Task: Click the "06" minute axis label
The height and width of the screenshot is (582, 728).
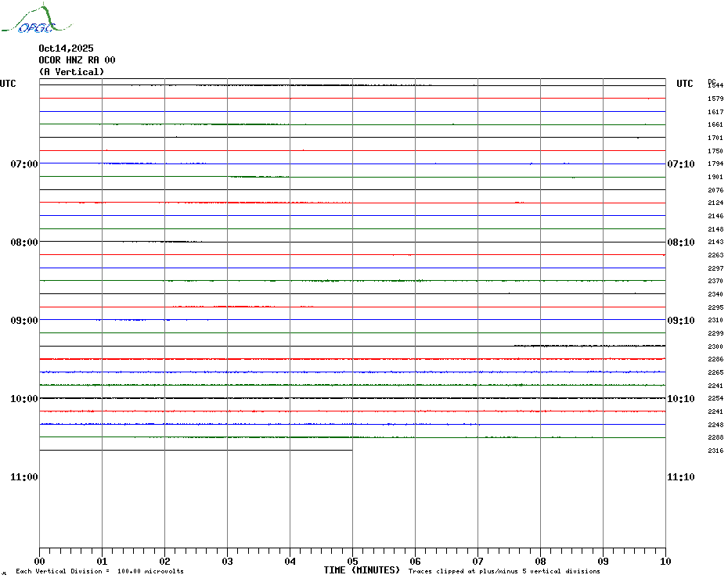Action: pos(415,562)
